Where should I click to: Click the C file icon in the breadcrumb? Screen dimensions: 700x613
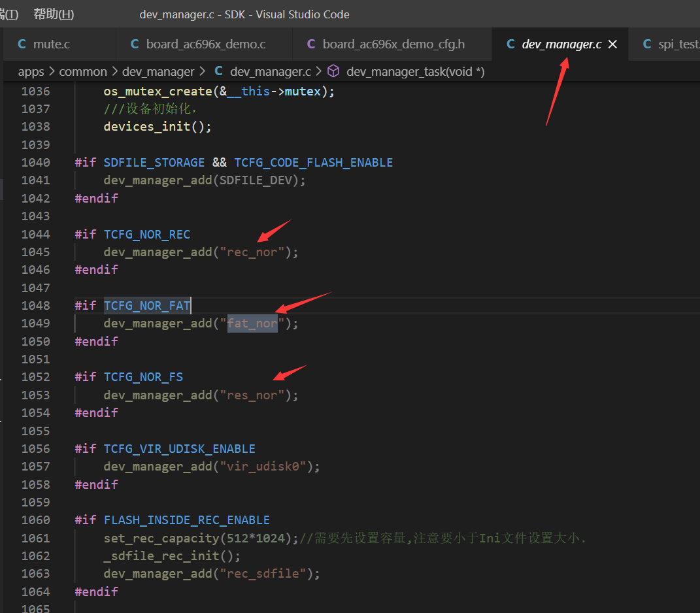[x=219, y=71]
